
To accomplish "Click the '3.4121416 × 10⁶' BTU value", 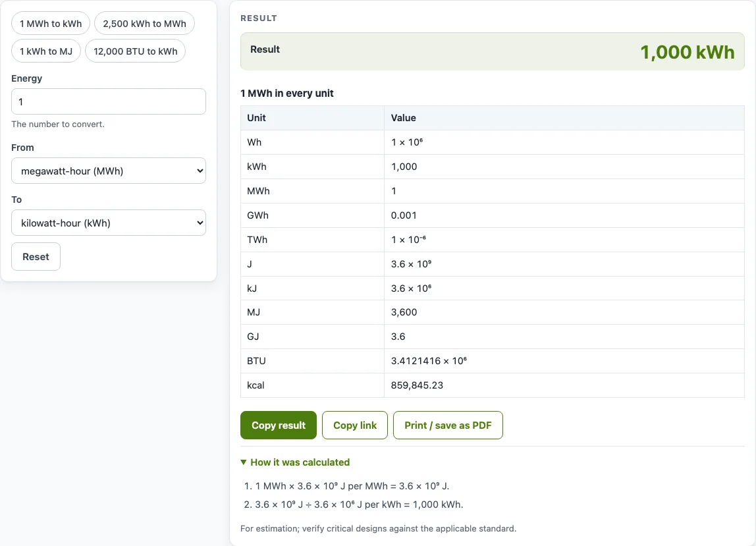I will pos(429,362).
